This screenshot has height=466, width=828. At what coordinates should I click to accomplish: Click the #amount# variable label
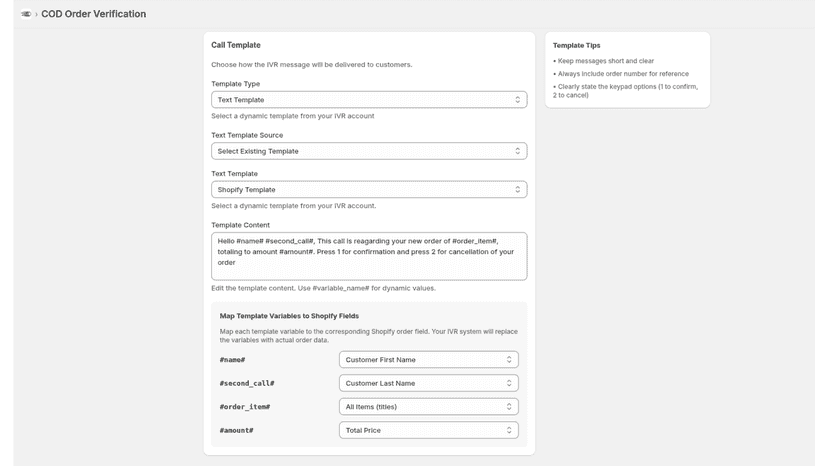(x=236, y=430)
